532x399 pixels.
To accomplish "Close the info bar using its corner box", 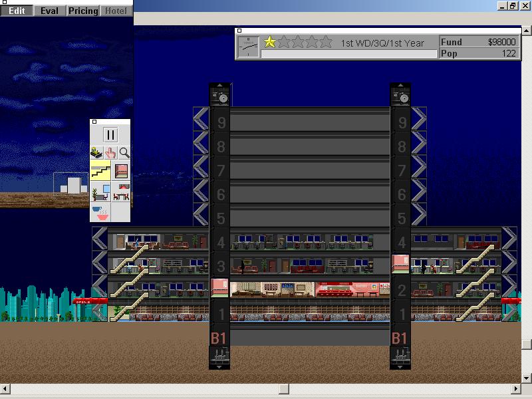I will (x=239, y=30).
